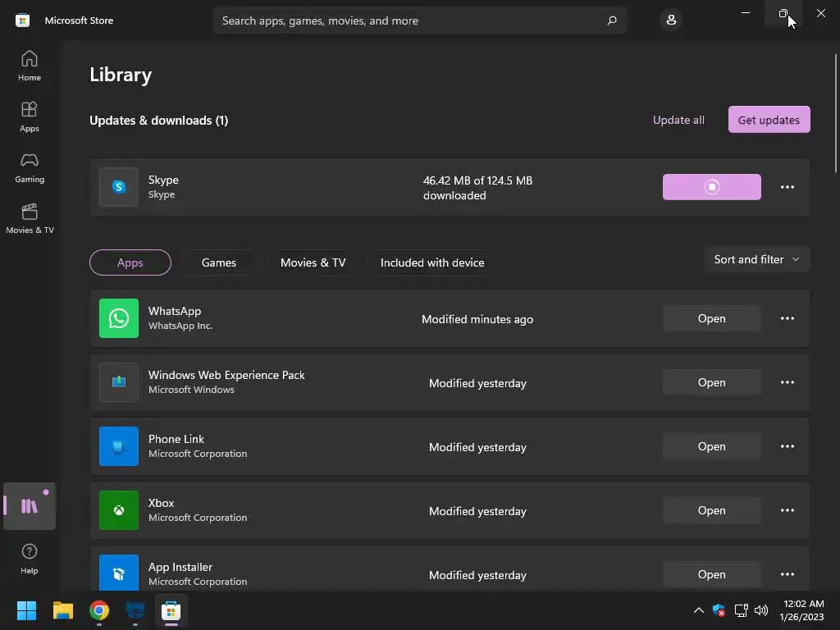Select the Movies & TV filter tab
The width and height of the screenshot is (840, 630).
point(313,262)
